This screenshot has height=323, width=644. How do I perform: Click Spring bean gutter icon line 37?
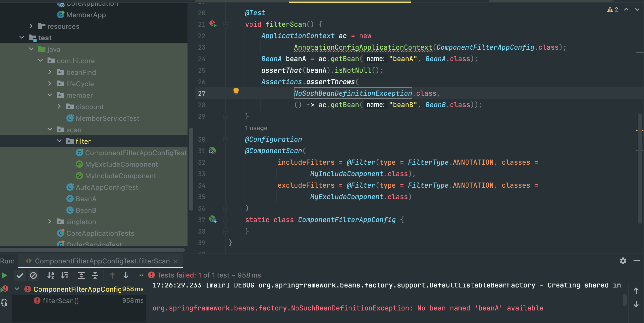pyautogui.click(x=213, y=220)
